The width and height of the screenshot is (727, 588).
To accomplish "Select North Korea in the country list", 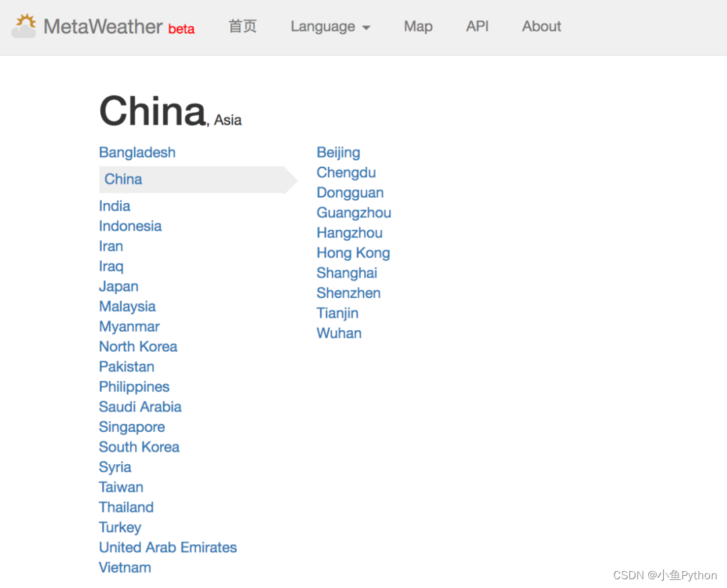I will [x=138, y=346].
